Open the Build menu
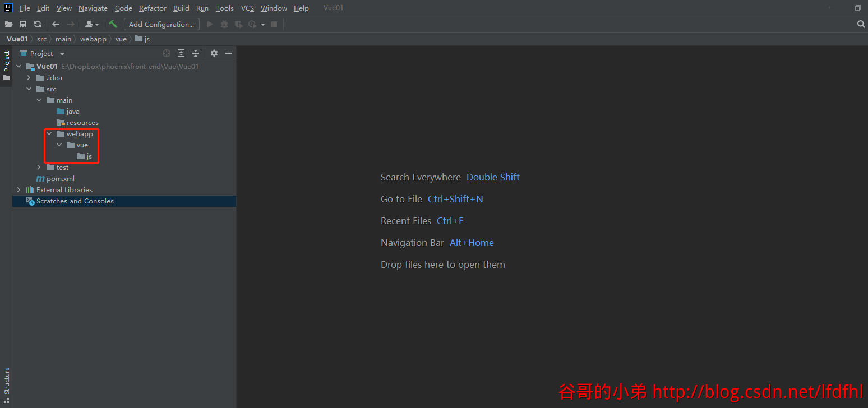The width and height of the screenshot is (868, 408). (181, 8)
